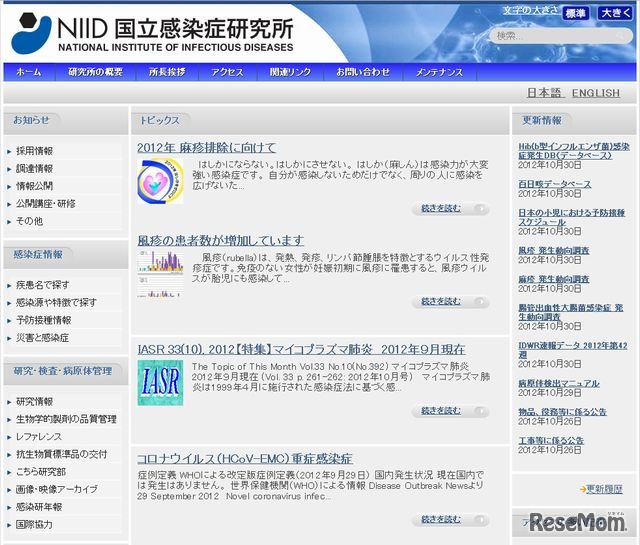The image size is (640, 545).
Task: Click the IASR logo thumbnail
Action: (160, 383)
